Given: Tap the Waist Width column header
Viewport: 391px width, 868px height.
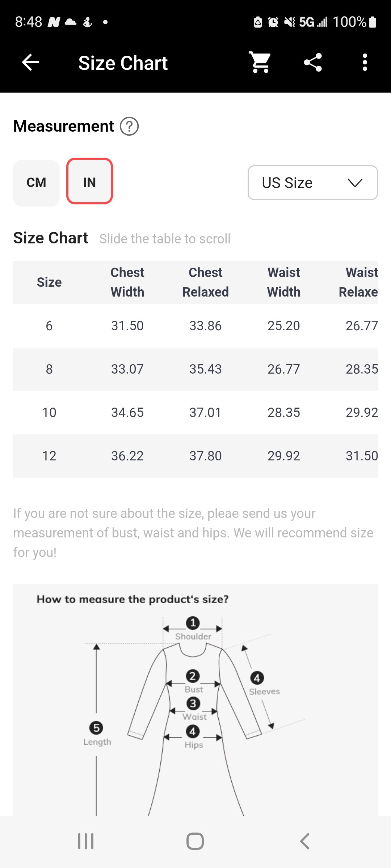Looking at the screenshot, I should tap(284, 282).
